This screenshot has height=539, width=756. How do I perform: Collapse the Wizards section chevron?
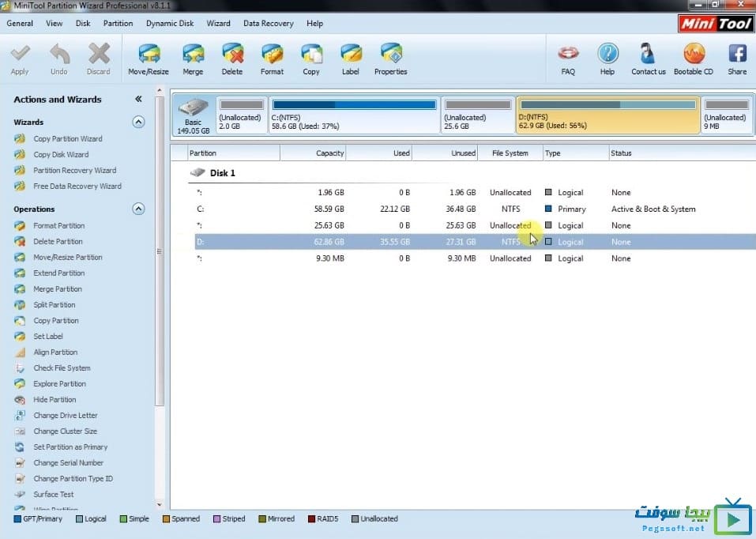click(138, 122)
